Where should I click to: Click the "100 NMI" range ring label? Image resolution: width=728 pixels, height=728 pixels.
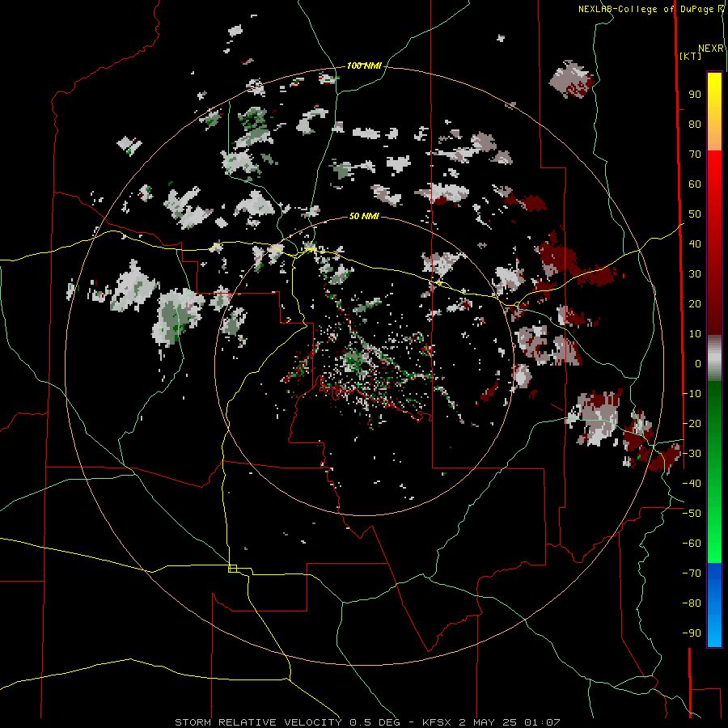click(364, 66)
